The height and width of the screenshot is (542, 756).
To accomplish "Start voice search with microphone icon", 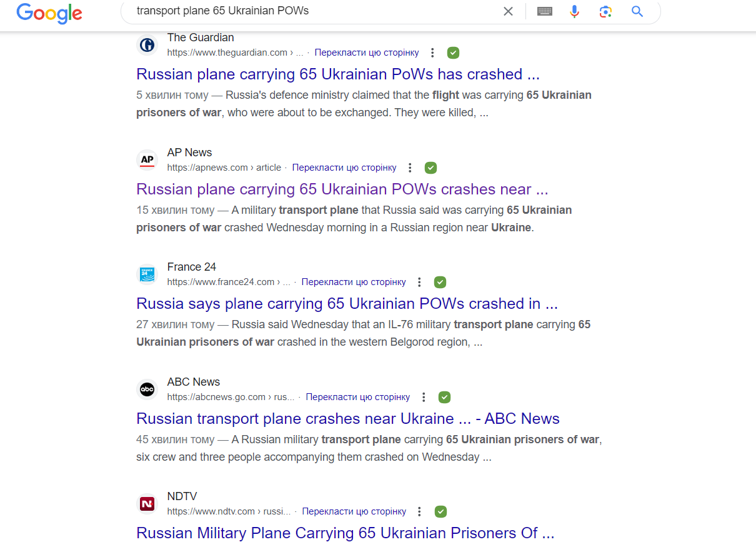I will 575,11.
